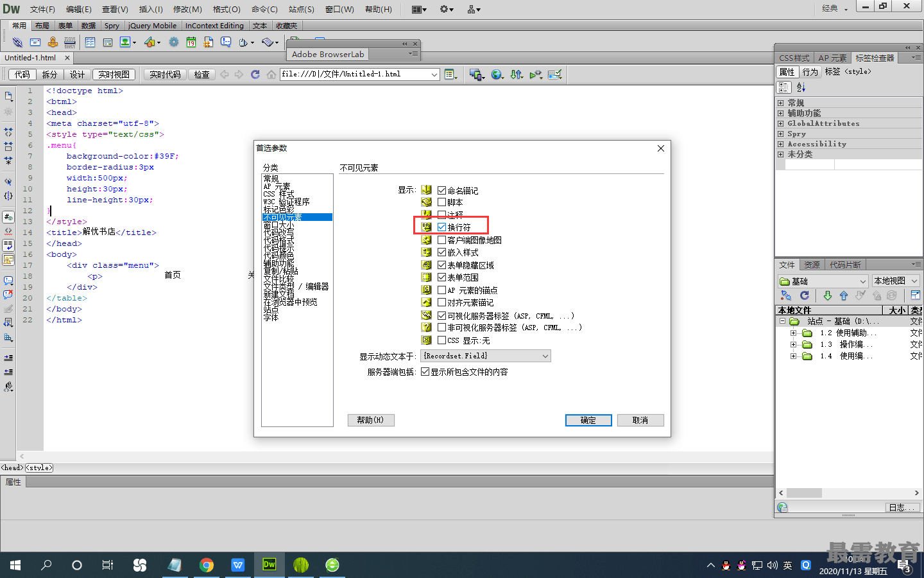Click the Insert Table icon
Screen dimensions: 924x578
(90, 42)
